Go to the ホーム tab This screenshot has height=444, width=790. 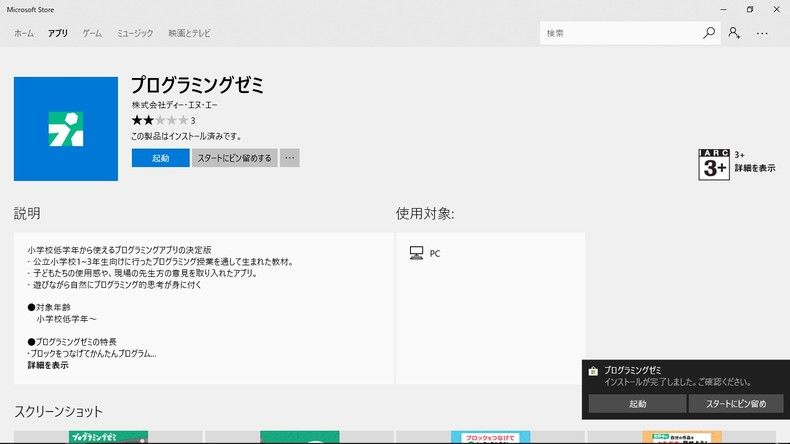(24, 33)
